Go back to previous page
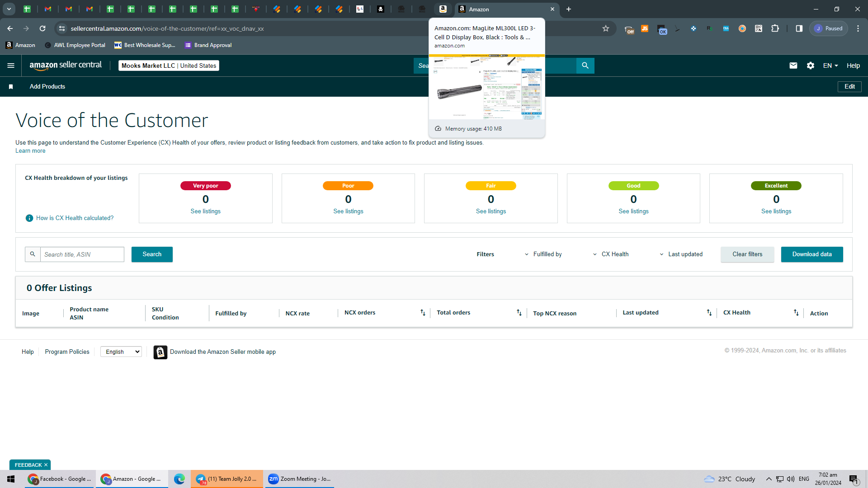 [x=10, y=28]
